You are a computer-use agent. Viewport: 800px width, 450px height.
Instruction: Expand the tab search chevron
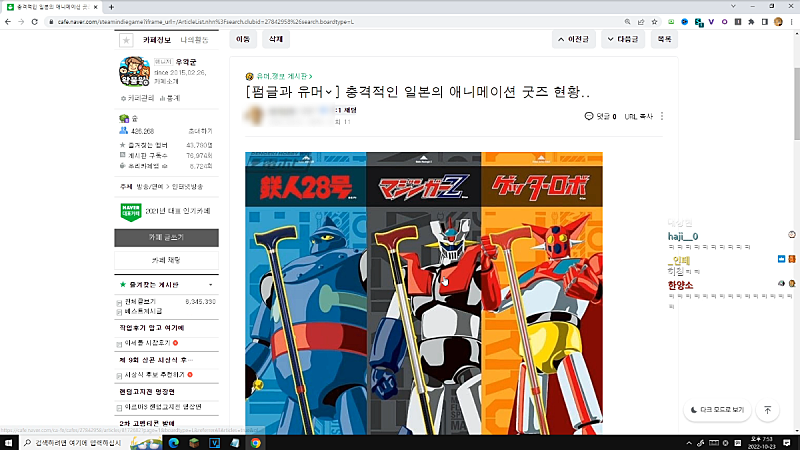coord(733,7)
